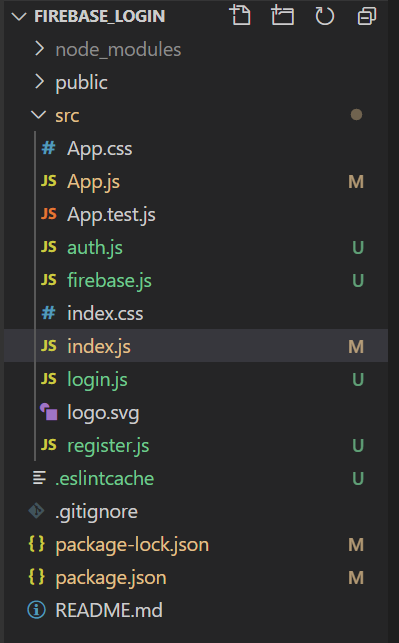Screen dimensions: 399x643
Task: Click the modified dot indicator on src
Action: click(x=356, y=115)
